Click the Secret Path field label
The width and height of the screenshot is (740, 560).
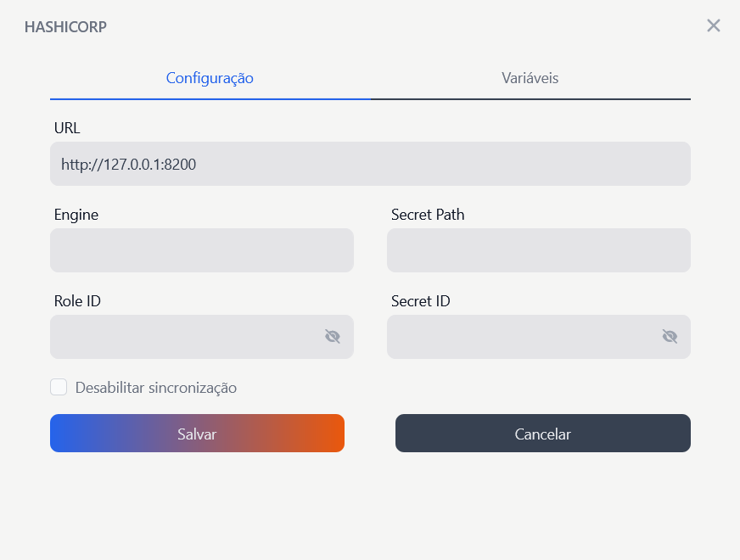(x=428, y=215)
